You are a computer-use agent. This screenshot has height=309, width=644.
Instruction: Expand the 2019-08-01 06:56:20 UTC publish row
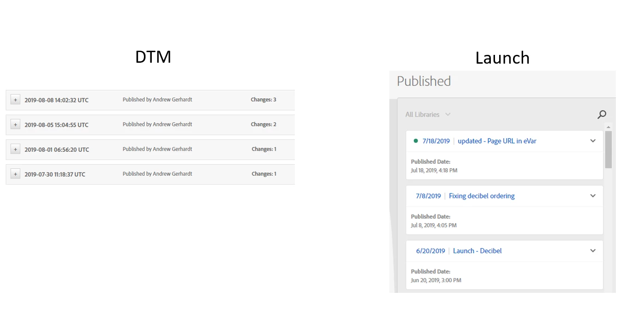click(15, 149)
